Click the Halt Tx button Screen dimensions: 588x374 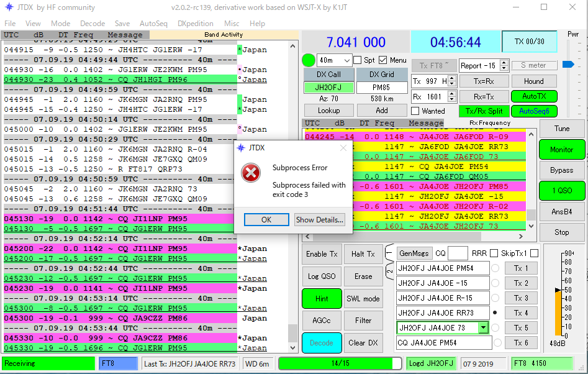(363, 253)
